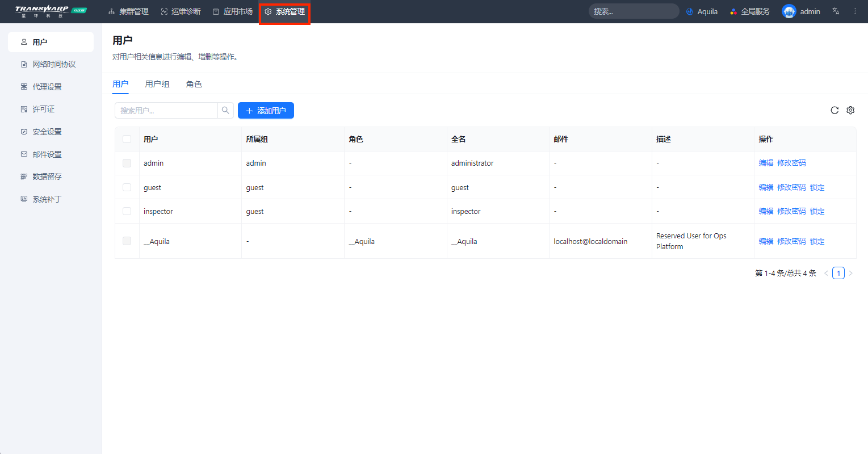This screenshot has width=868, height=454.
Task: Switch to the 角色 tab
Action: [x=194, y=84]
